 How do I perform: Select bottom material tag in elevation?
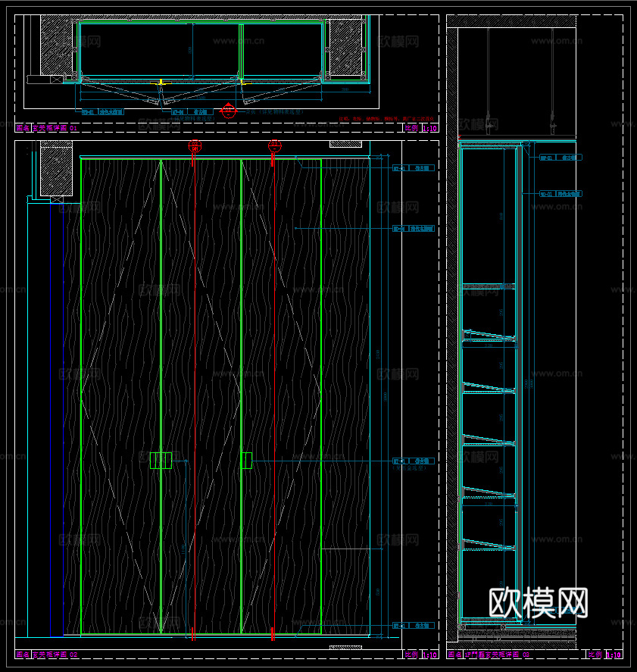click(414, 626)
